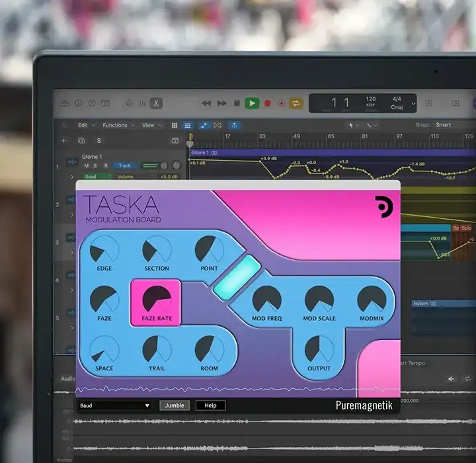Click the capture recording icon

(282, 104)
